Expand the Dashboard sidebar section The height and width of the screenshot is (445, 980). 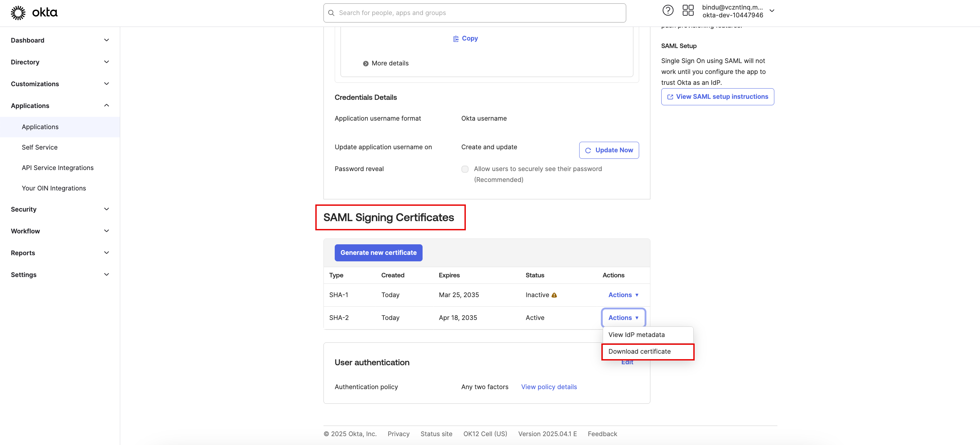107,40
